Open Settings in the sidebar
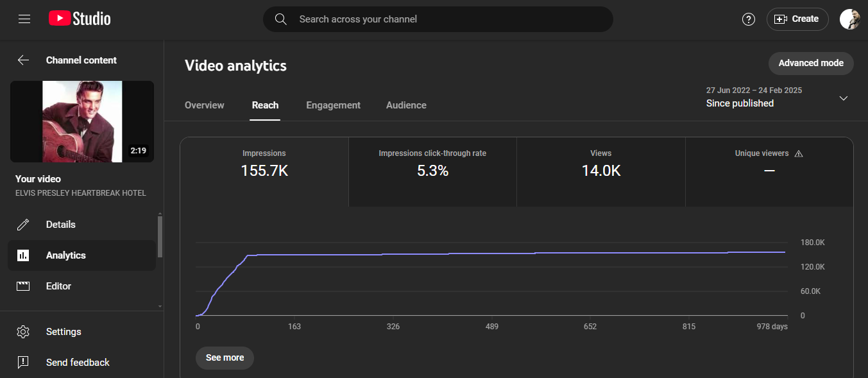868x378 pixels. [x=82, y=332]
